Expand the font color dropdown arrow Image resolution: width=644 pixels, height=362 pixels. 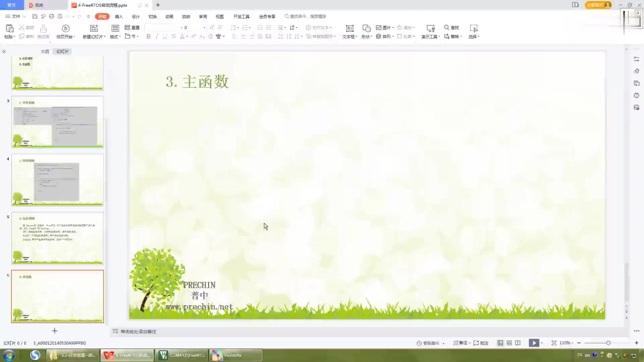tap(187, 37)
